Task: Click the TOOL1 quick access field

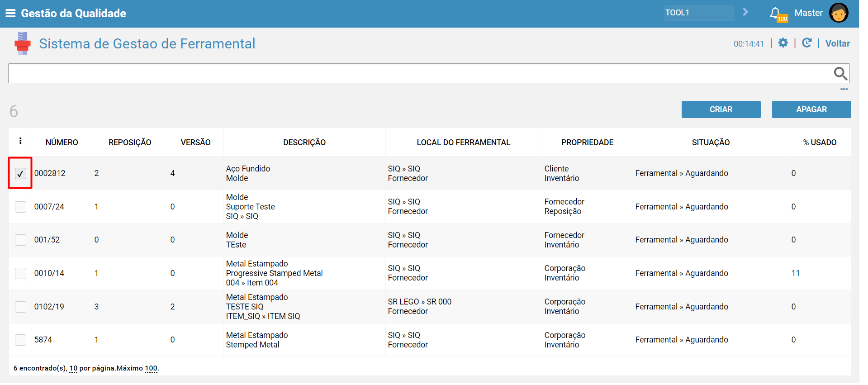Action: (x=699, y=13)
